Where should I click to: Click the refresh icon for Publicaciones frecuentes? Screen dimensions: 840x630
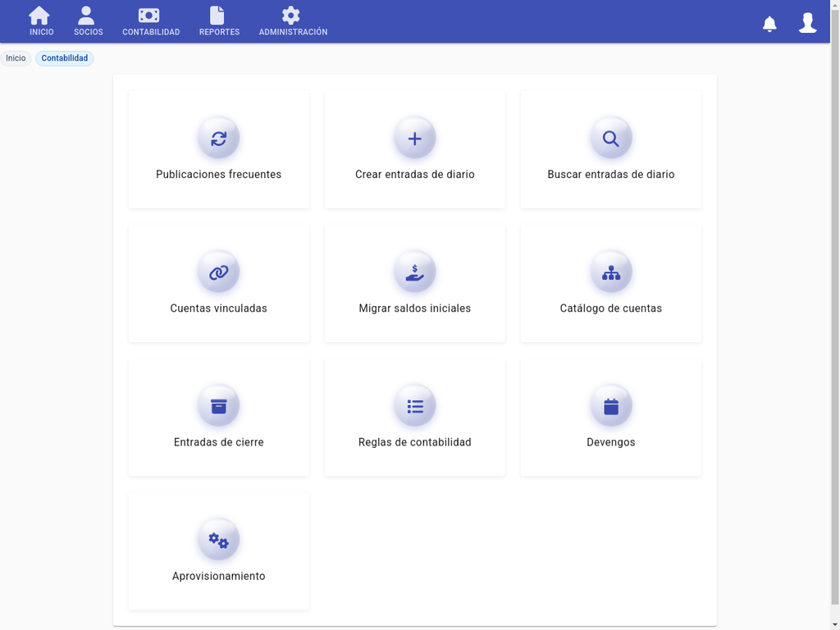coord(218,138)
